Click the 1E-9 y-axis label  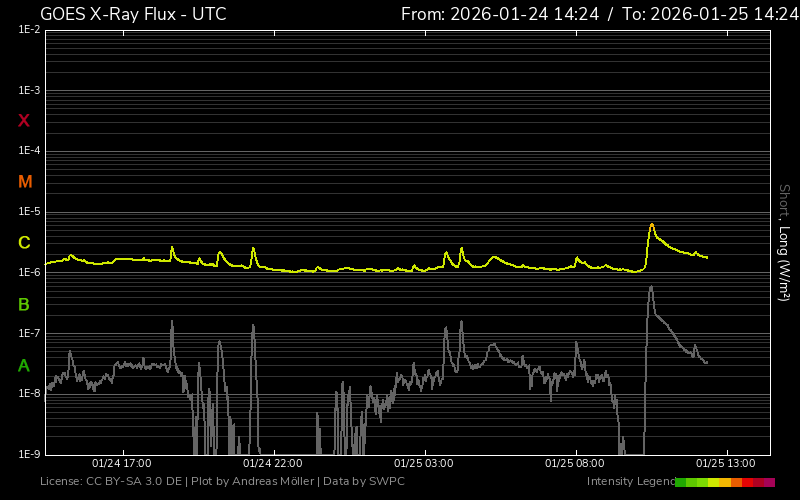pyautogui.click(x=29, y=454)
